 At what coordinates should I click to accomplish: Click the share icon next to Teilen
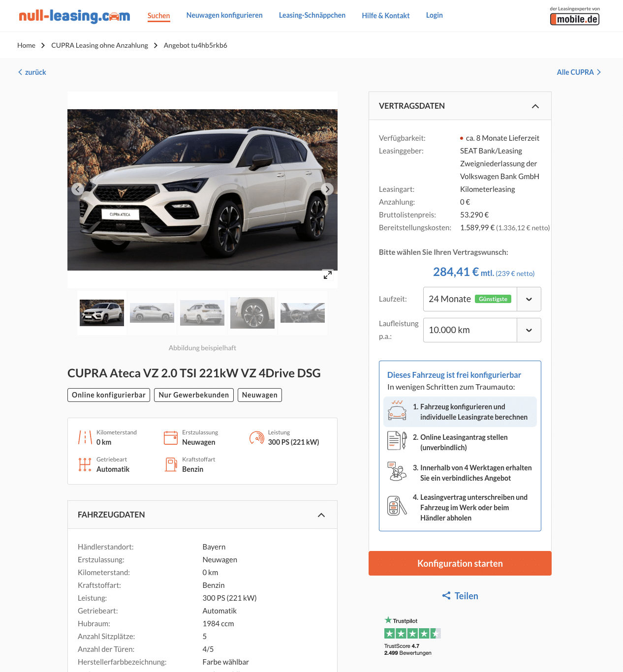[446, 596]
